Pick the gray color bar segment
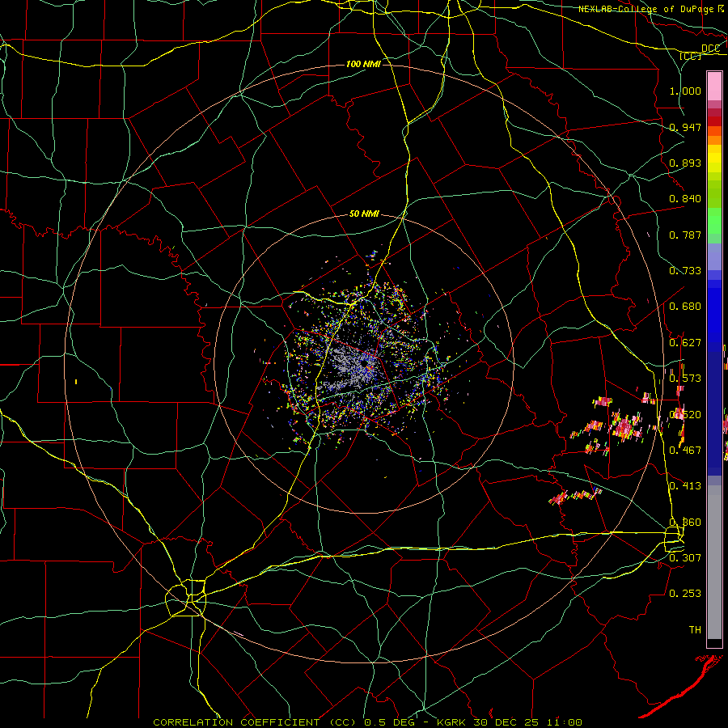The height and width of the screenshot is (728, 728). (714, 562)
